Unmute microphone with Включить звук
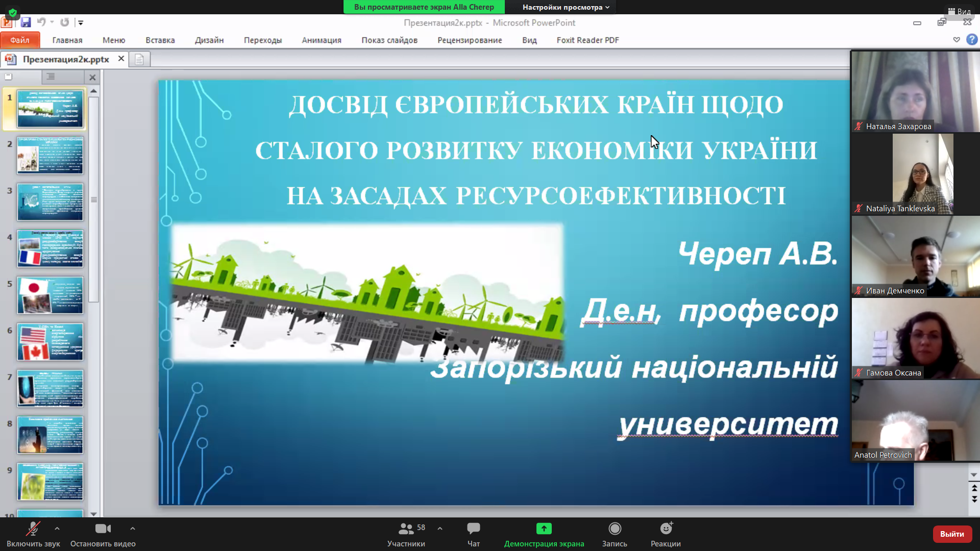980x551 pixels. pos(33,529)
